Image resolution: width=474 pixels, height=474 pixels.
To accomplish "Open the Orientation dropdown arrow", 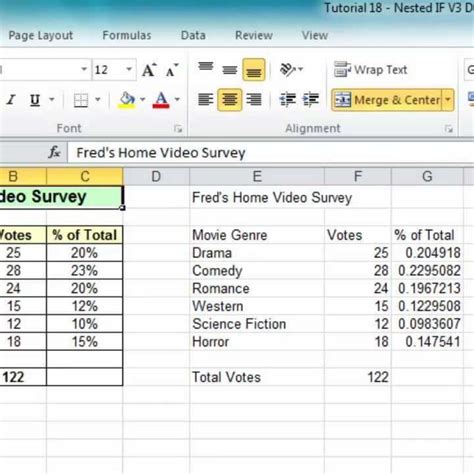I will click(x=300, y=69).
